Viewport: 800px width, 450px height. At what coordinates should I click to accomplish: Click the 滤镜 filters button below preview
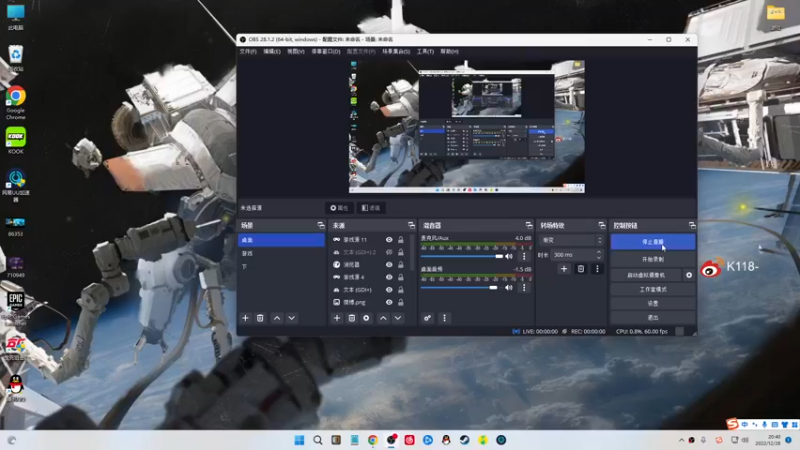(x=371, y=208)
